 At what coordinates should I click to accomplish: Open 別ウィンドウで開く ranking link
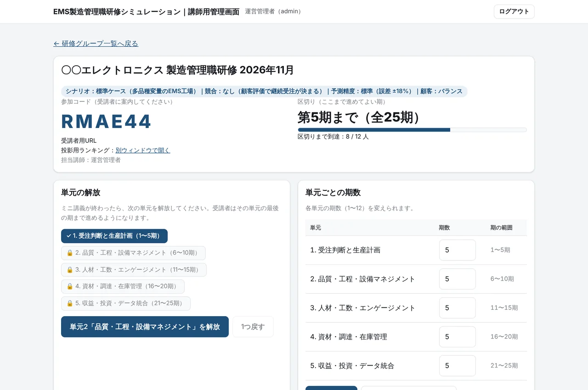coord(143,150)
